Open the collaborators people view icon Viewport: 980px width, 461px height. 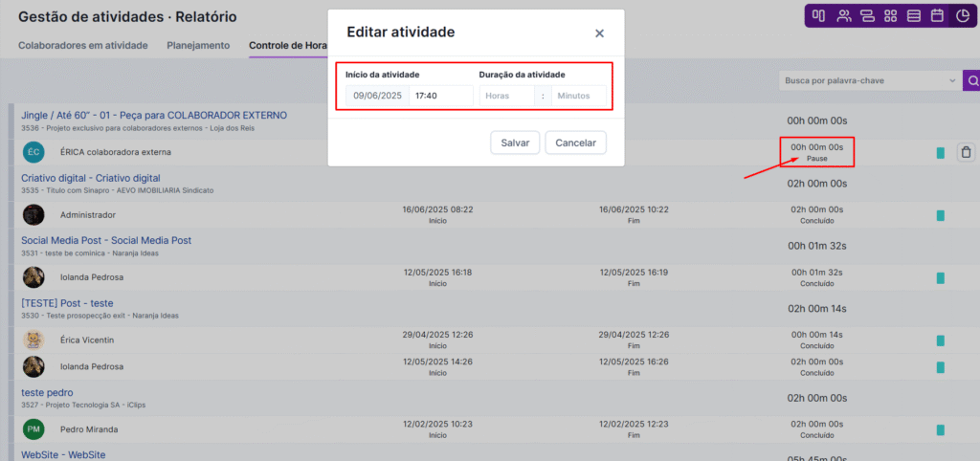(844, 15)
